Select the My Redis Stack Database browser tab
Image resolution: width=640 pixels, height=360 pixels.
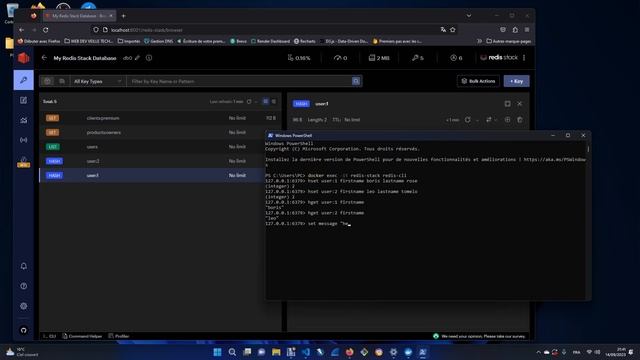pos(79,16)
